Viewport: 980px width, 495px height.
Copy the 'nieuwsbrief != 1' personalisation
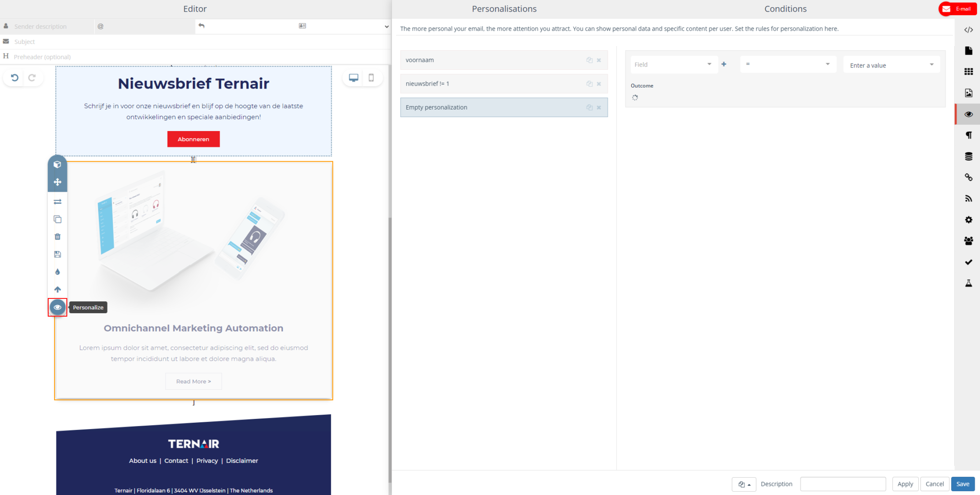click(x=590, y=84)
